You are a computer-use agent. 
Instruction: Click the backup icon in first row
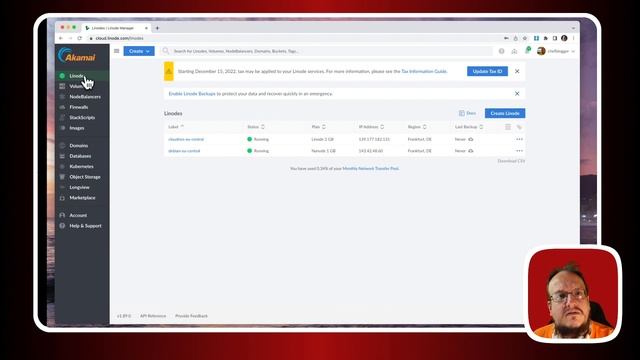click(471, 139)
